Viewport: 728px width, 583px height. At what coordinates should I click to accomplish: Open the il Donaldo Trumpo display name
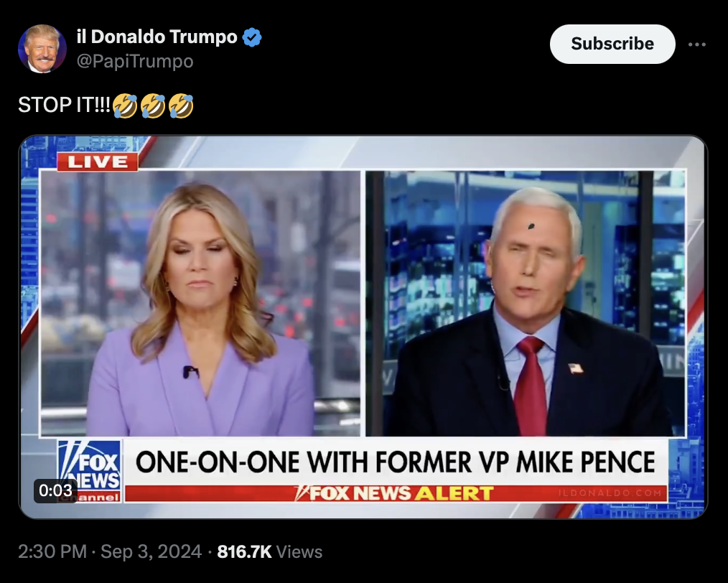(x=157, y=37)
